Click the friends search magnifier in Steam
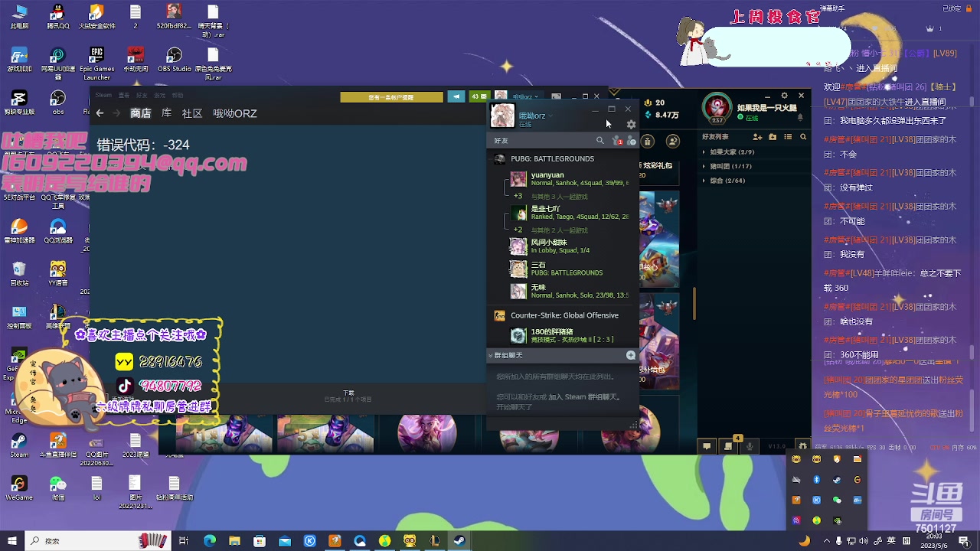Screen dimensions: 980x551 (x=600, y=141)
